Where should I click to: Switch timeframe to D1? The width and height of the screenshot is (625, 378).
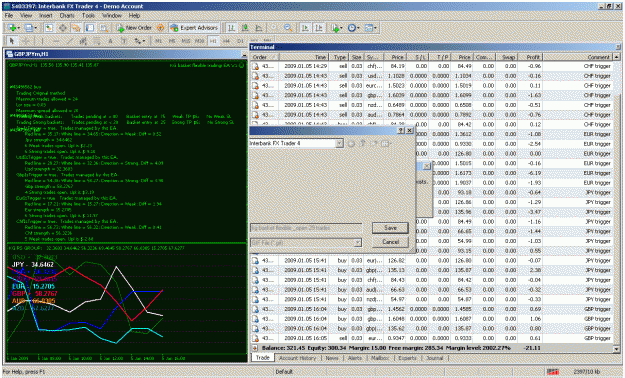[240, 41]
